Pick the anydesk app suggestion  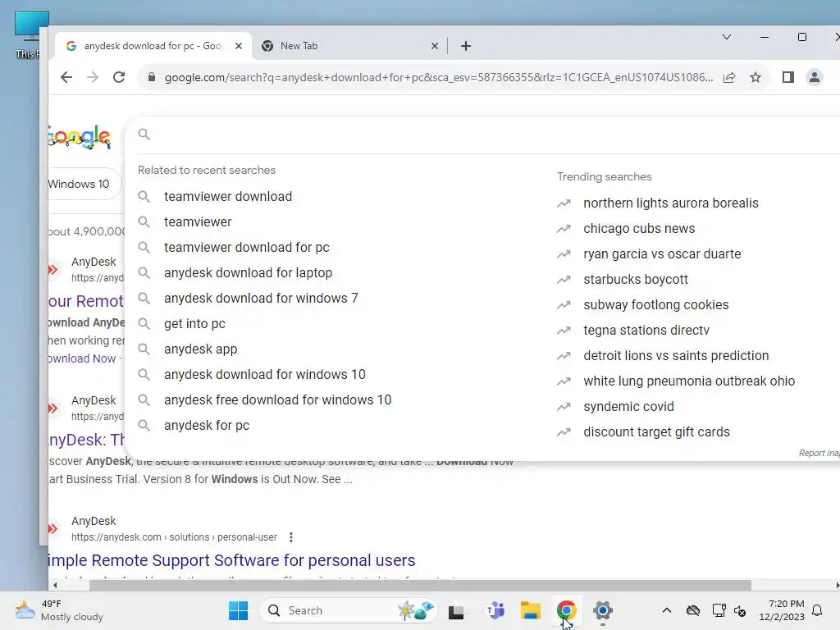(200, 349)
